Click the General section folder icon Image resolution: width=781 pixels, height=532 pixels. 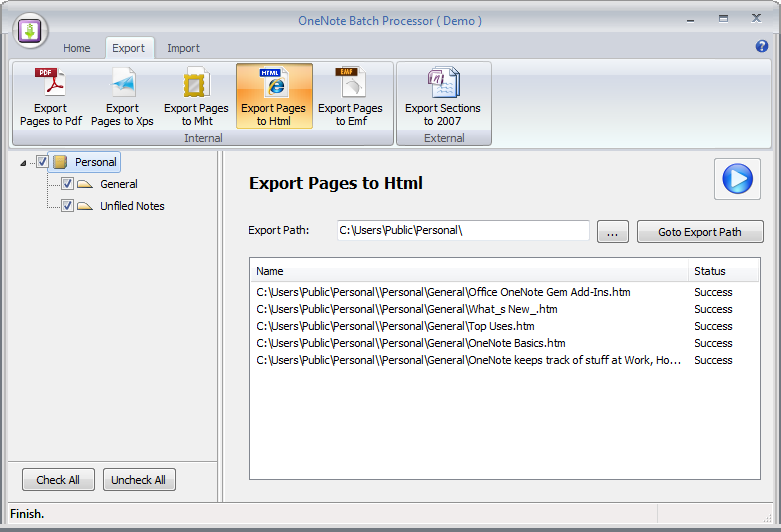[x=85, y=184]
